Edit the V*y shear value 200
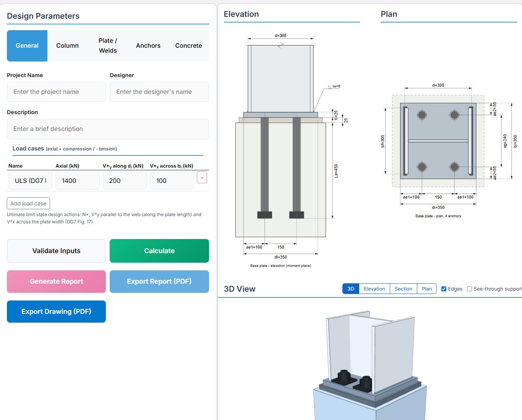Screen dimensions: 522x420 [125, 181]
